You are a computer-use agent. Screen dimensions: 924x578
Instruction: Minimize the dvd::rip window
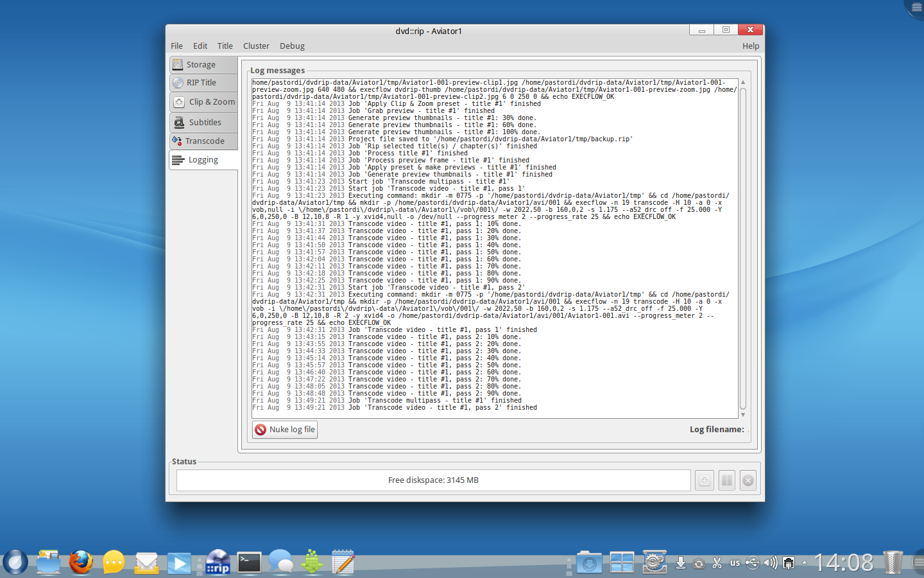[702, 30]
